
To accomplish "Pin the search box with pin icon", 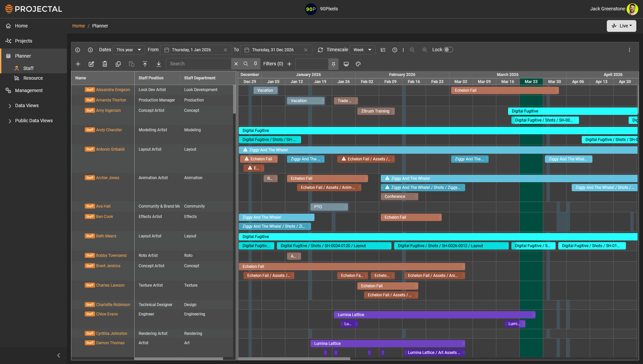I will pos(256,64).
